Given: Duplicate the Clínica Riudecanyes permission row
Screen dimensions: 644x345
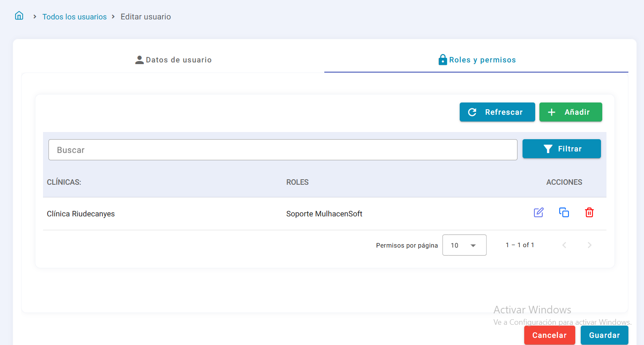Looking at the screenshot, I should point(564,213).
